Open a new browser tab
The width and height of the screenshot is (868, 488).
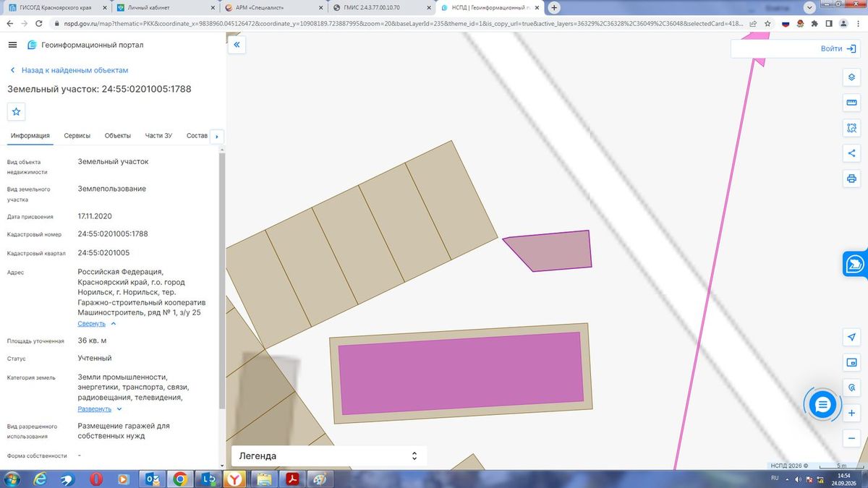click(555, 8)
